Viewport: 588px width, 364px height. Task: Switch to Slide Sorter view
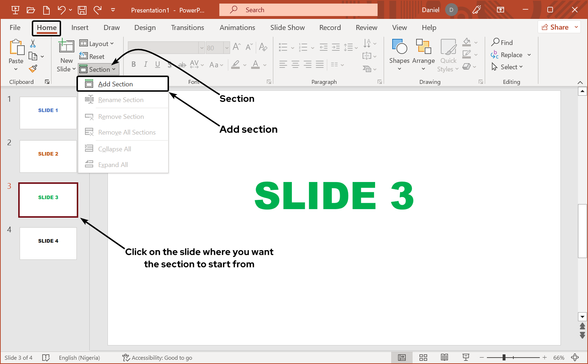(423, 358)
